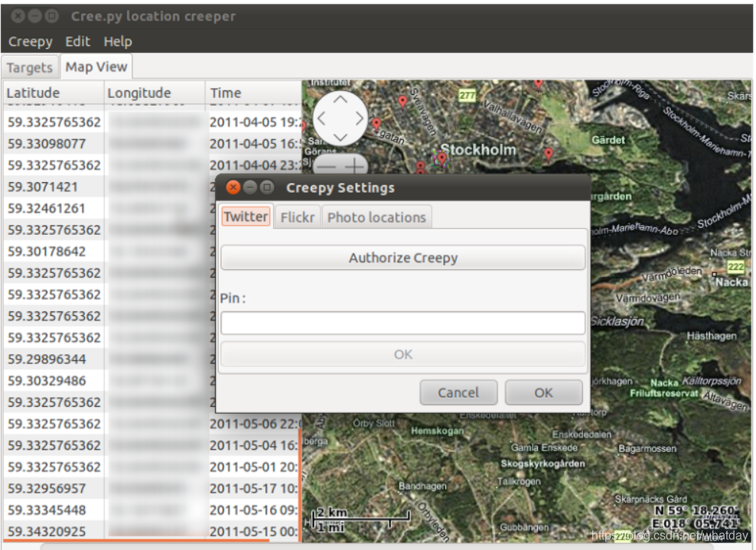The width and height of the screenshot is (756, 550).
Task: Switch to the Targets tab
Action: point(29,67)
